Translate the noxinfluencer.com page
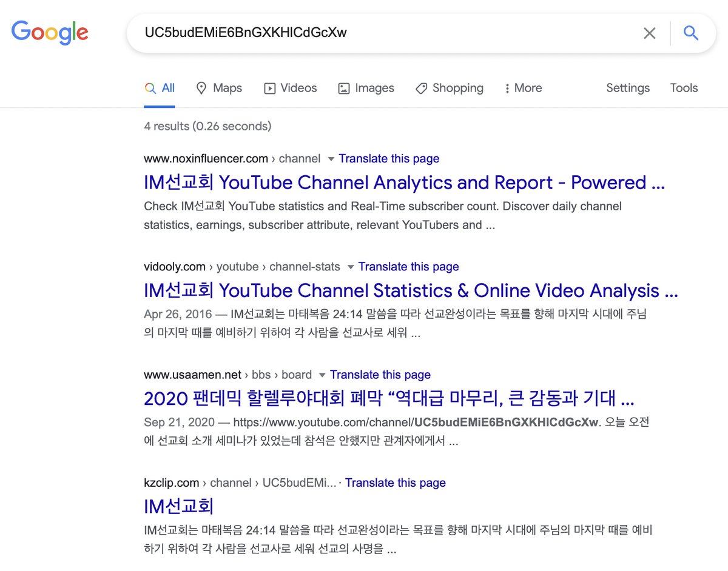 389,158
